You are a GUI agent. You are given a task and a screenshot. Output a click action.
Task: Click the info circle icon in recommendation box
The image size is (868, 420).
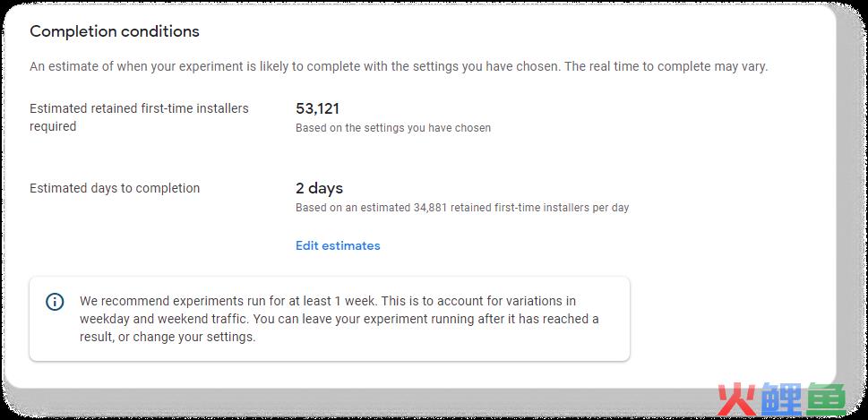(55, 302)
